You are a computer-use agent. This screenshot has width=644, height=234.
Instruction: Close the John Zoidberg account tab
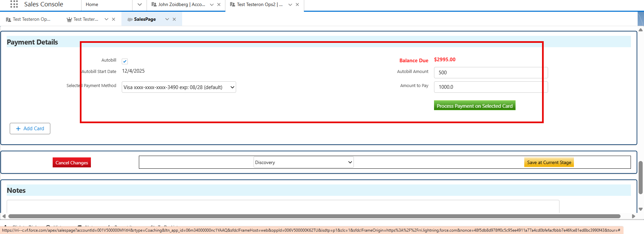(x=219, y=5)
